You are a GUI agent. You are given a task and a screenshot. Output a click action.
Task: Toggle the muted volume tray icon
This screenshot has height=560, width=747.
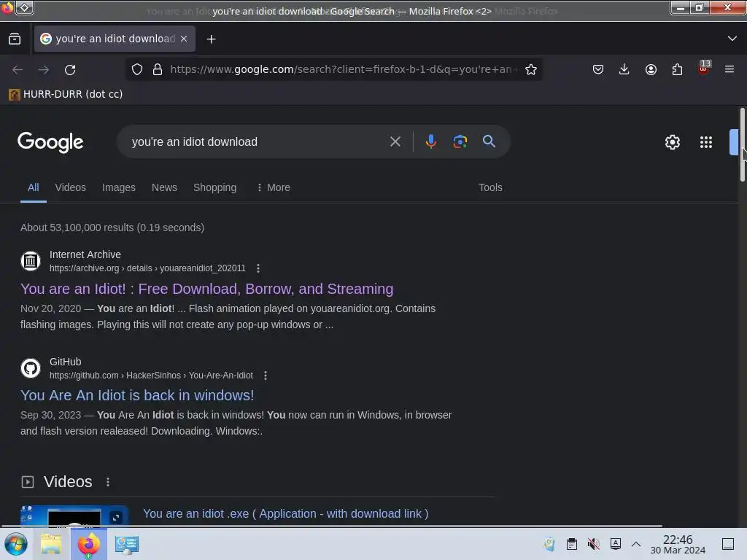click(x=594, y=544)
